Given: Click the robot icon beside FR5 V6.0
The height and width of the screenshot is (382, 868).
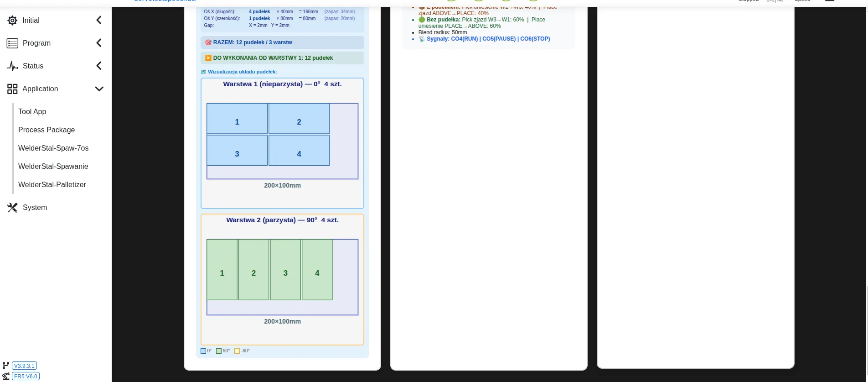Looking at the screenshot, I should tap(6, 376).
